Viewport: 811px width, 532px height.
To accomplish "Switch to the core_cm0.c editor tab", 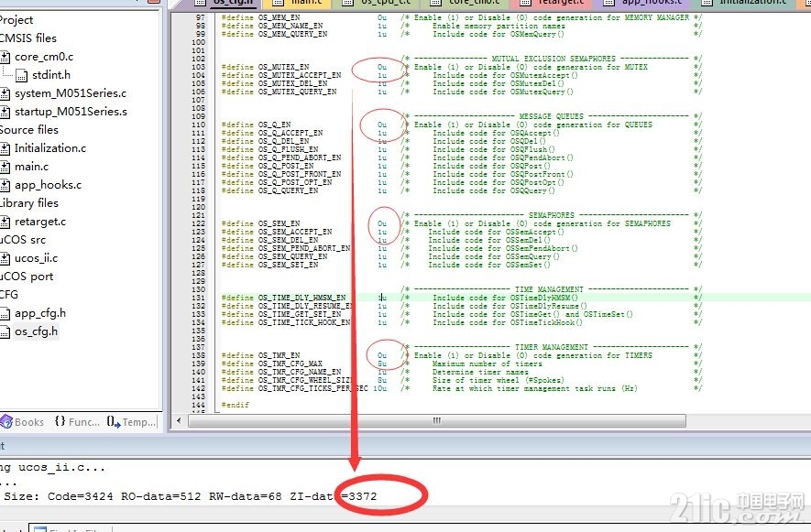I will [x=466, y=2].
